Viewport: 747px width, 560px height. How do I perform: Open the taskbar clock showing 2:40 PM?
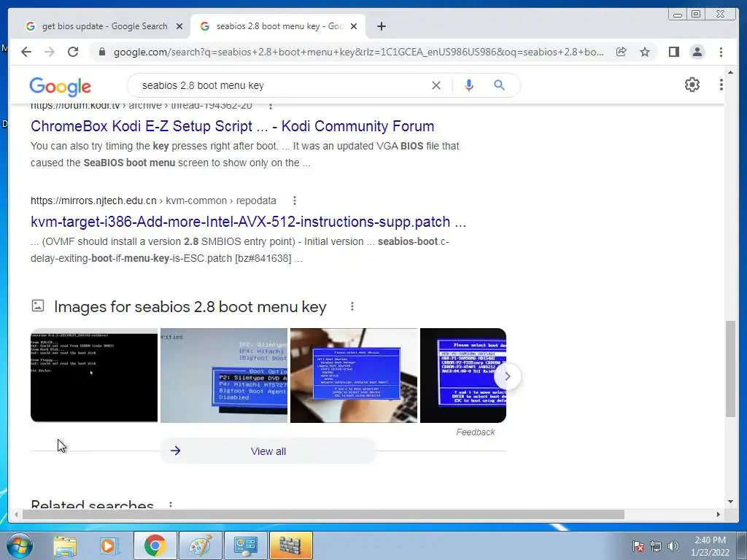point(710,546)
